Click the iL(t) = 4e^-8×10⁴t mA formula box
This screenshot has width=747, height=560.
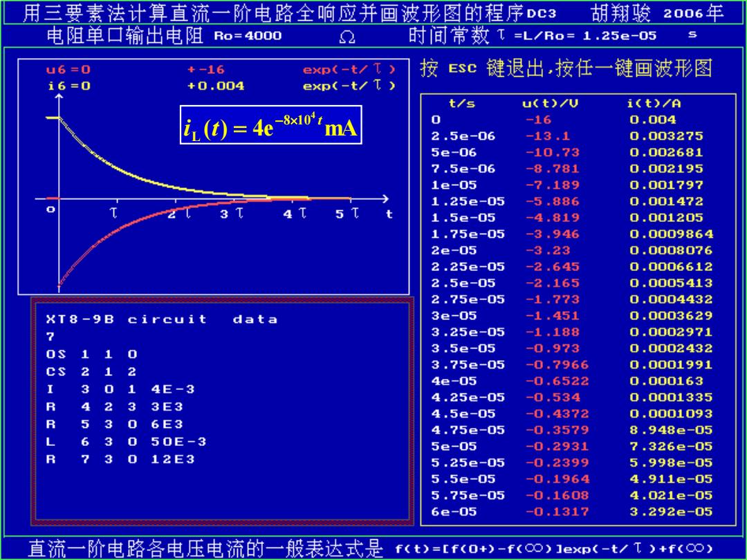(x=271, y=124)
